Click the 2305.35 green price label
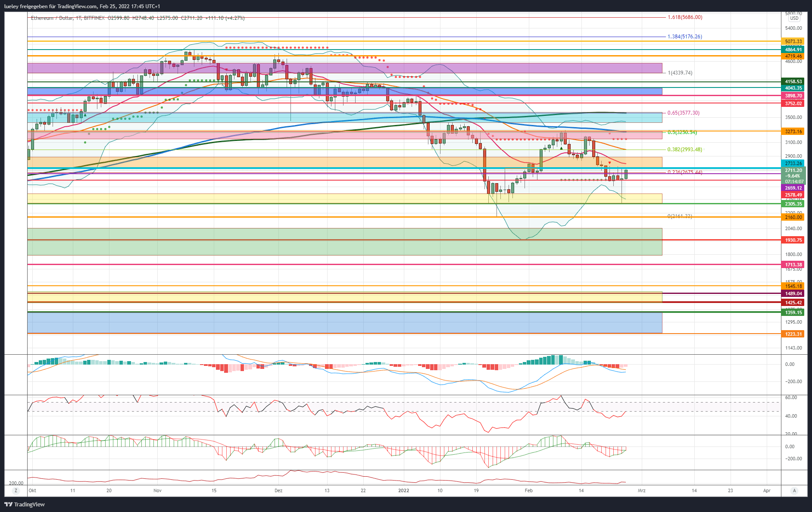The height and width of the screenshot is (512, 812). (x=793, y=204)
